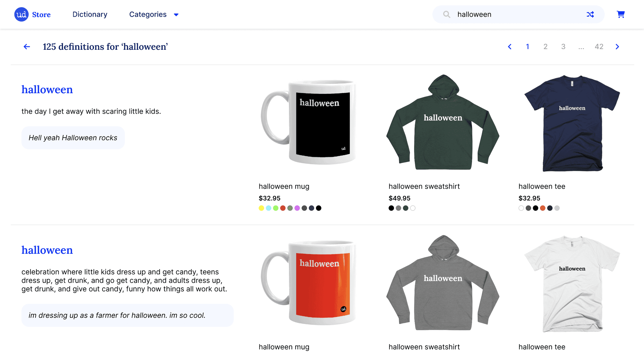Go to page 2 of results

pyautogui.click(x=545, y=47)
